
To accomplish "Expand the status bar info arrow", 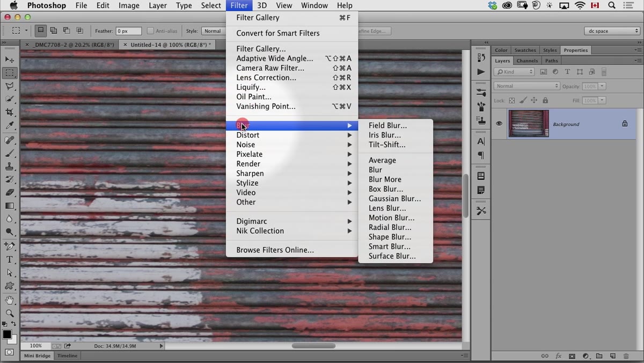I will [x=161, y=346].
